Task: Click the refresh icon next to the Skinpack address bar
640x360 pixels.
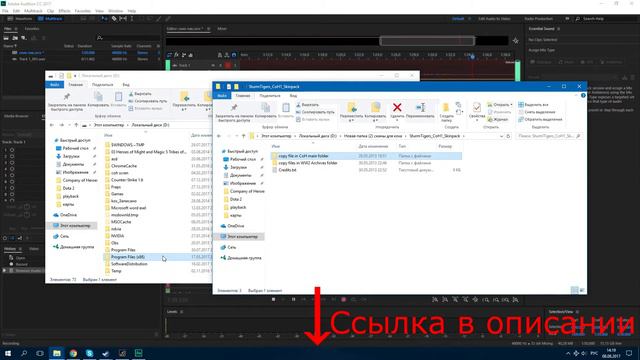Action: [508, 136]
